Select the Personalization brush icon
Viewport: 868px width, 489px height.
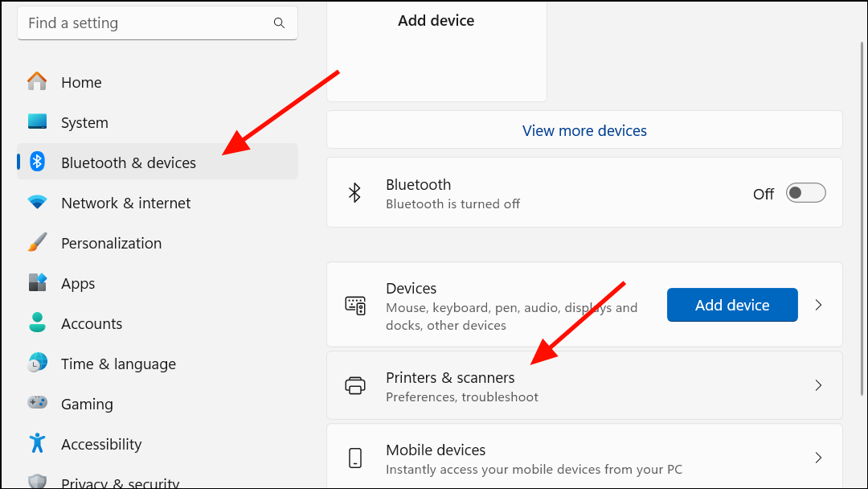(37, 243)
